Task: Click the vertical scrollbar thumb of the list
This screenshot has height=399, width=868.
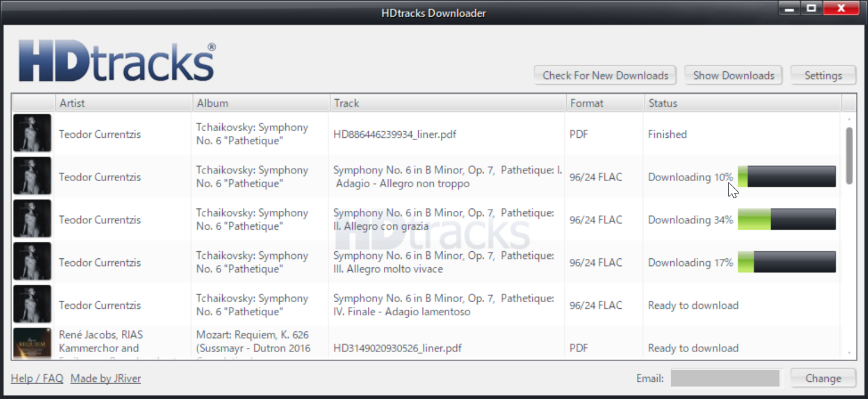Action: pyautogui.click(x=849, y=156)
